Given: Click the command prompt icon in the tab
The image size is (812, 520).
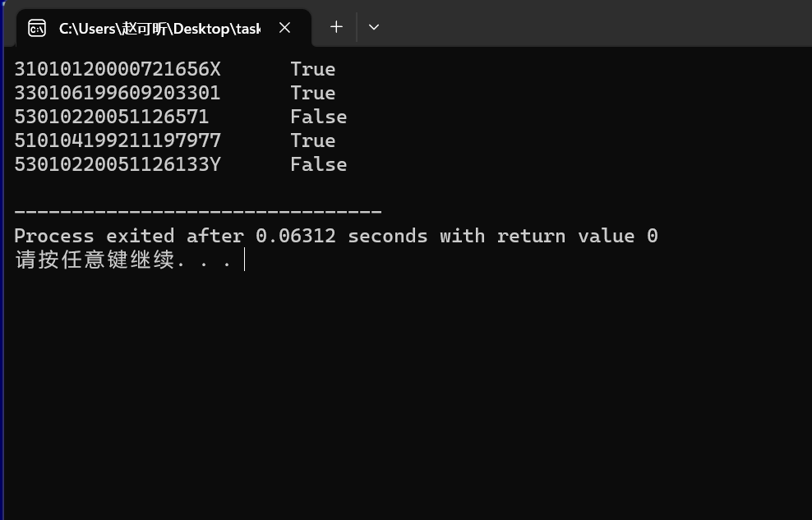Looking at the screenshot, I should click(x=37, y=28).
